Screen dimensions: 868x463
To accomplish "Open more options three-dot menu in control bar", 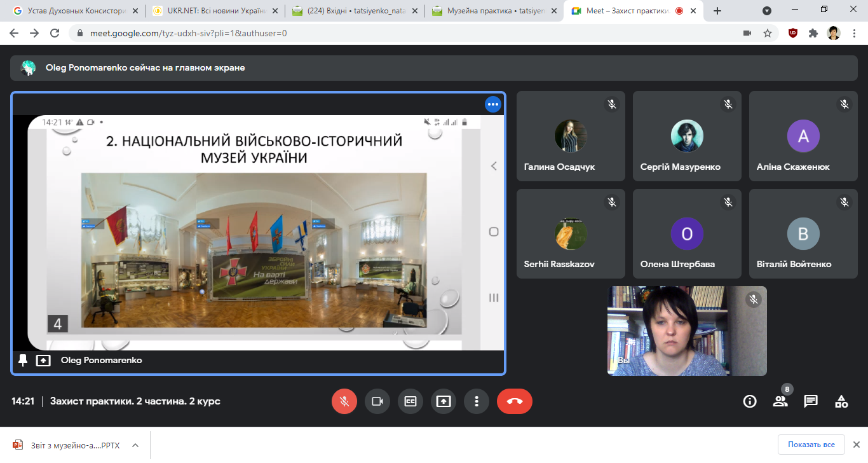I will pyautogui.click(x=477, y=401).
